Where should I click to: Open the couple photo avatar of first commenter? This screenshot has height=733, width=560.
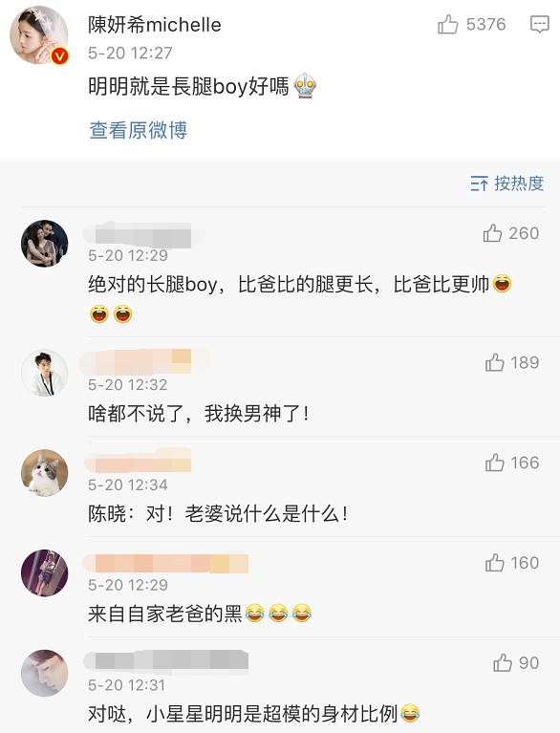pos(44,244)
